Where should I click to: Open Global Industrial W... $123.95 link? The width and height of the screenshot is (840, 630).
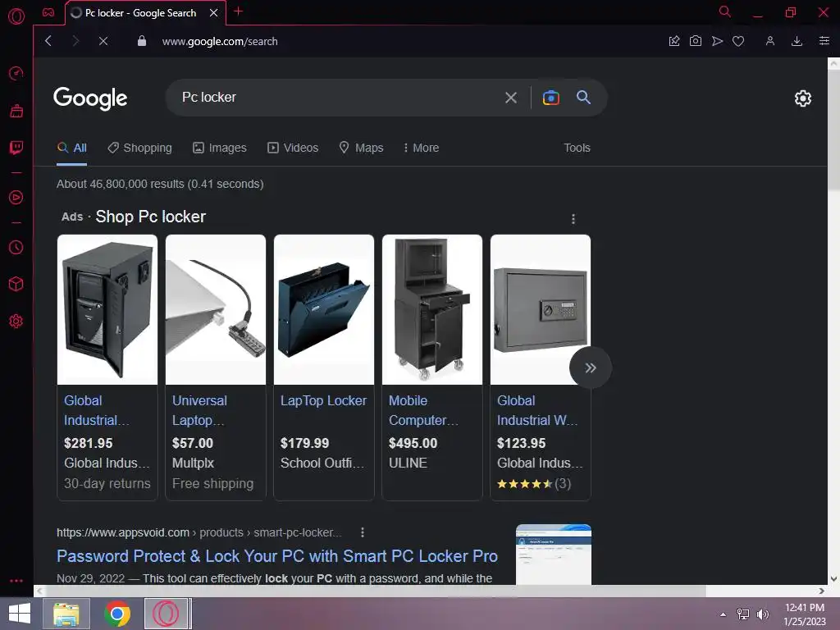pos(537,410)
